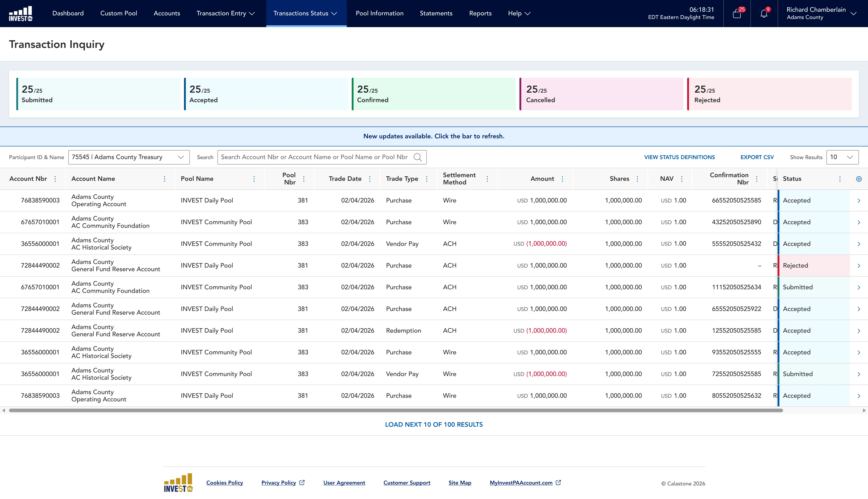The width and height of the screenshot is (868, 499).
Task: Open Statements page
Action: (436, 13)
